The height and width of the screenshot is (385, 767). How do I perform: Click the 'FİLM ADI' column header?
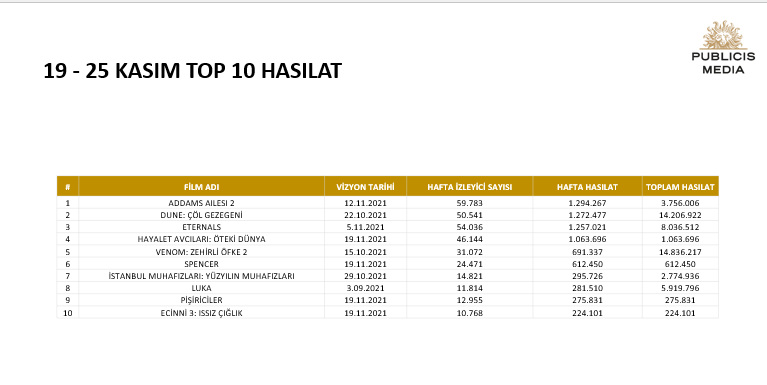coord(202,187)
